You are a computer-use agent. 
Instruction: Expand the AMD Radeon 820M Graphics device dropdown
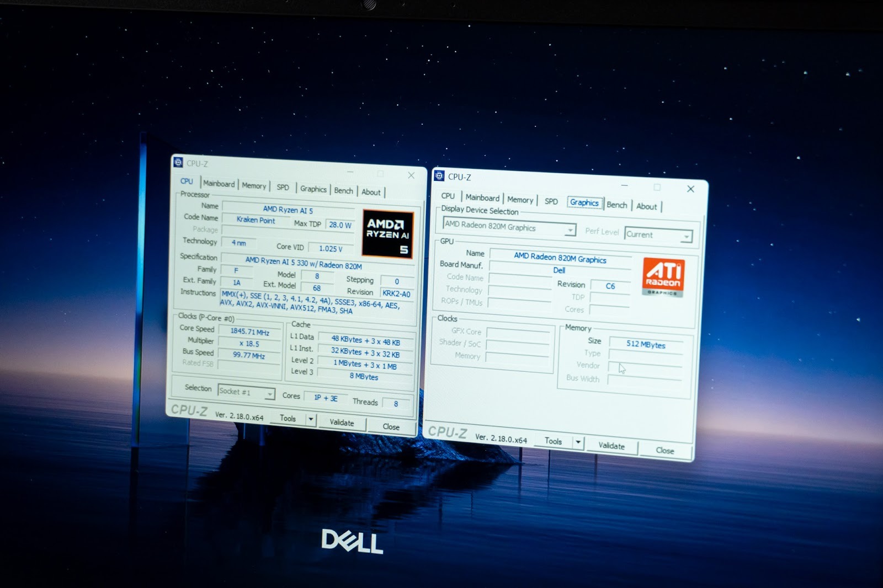pos(570,229)
